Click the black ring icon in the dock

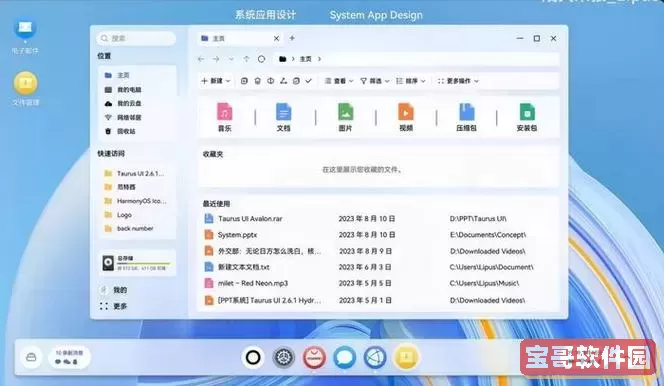pyautogui.click(x=253, y=357)
